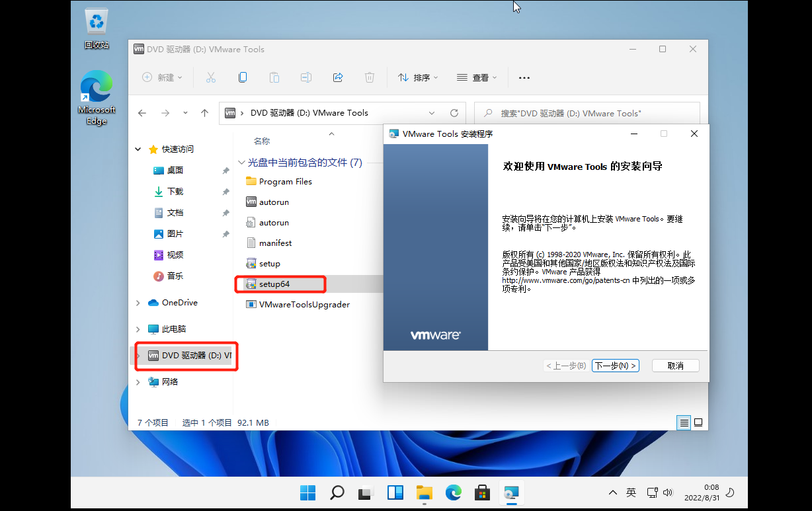This screenshot has width=812, height=511.
Task: Open Widgets from the taskbar
Action: pyautogui.click(x=395, y=492)
